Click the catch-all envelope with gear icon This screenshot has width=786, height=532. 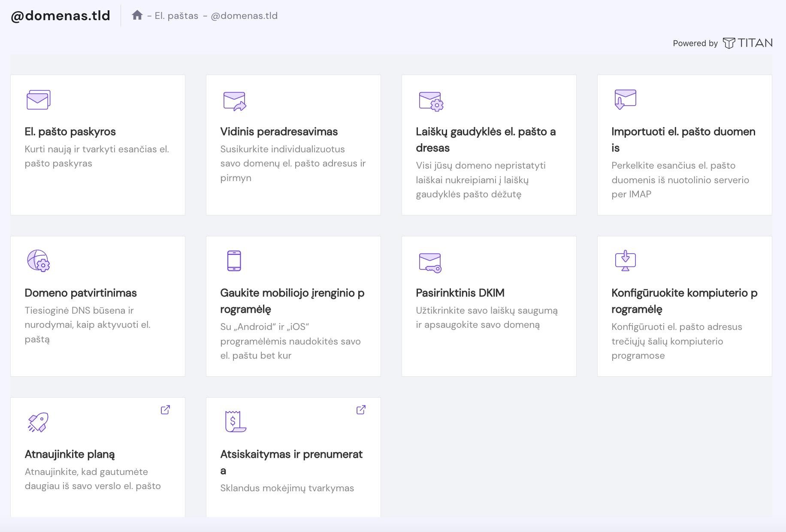(x=431, y=101)
